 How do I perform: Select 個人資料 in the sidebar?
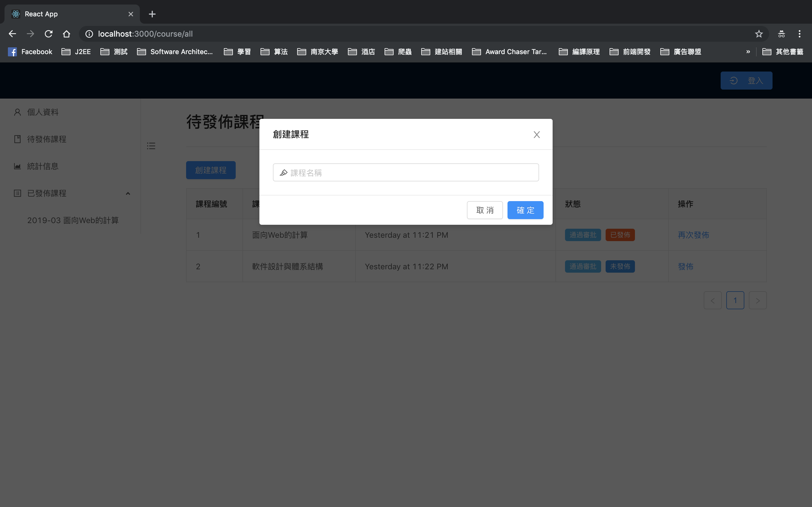click(43, 112)
